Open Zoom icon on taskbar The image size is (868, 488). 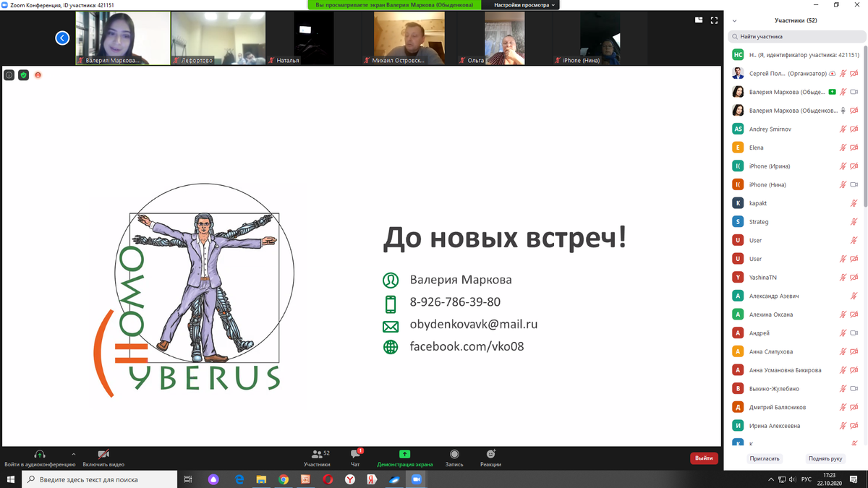416,479
